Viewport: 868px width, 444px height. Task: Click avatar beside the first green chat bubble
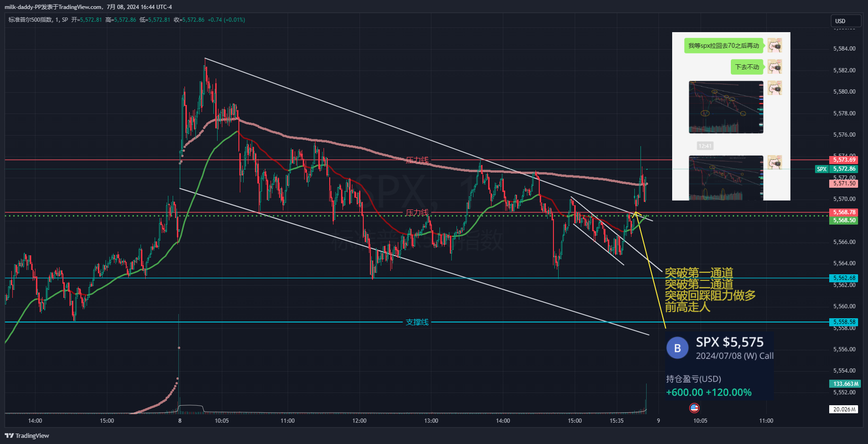point(774,45)
